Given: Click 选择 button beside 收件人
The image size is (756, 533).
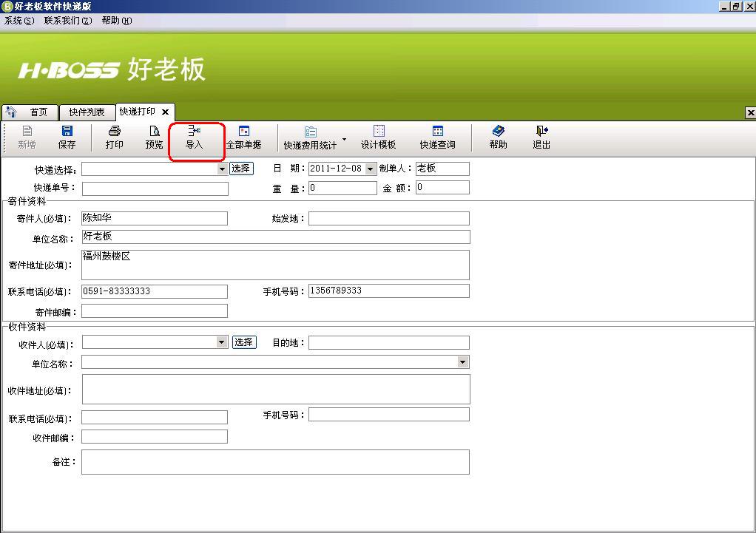Looking at the screenshot, I should (x=244, y=342).
